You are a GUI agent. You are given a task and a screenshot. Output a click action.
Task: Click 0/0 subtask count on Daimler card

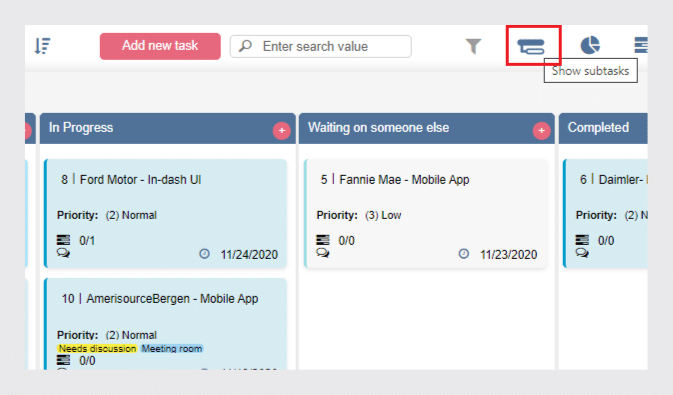point(606,241)
